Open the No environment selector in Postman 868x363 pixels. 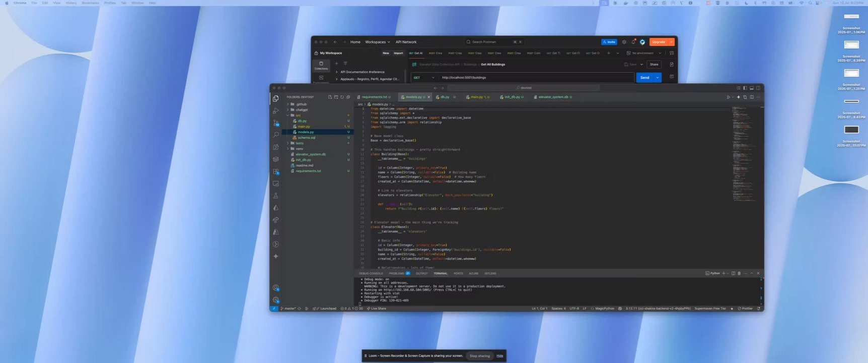click(x=645, y=53)
